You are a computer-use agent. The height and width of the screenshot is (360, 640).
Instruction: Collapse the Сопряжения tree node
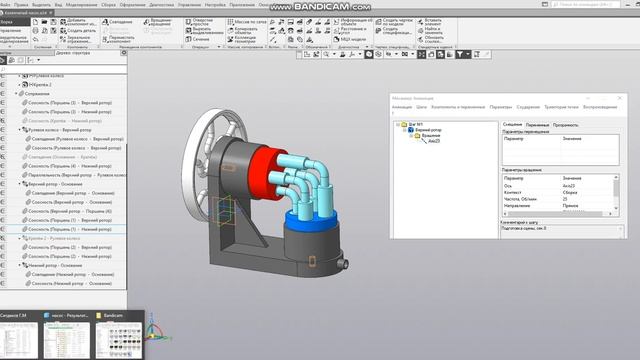16,93
